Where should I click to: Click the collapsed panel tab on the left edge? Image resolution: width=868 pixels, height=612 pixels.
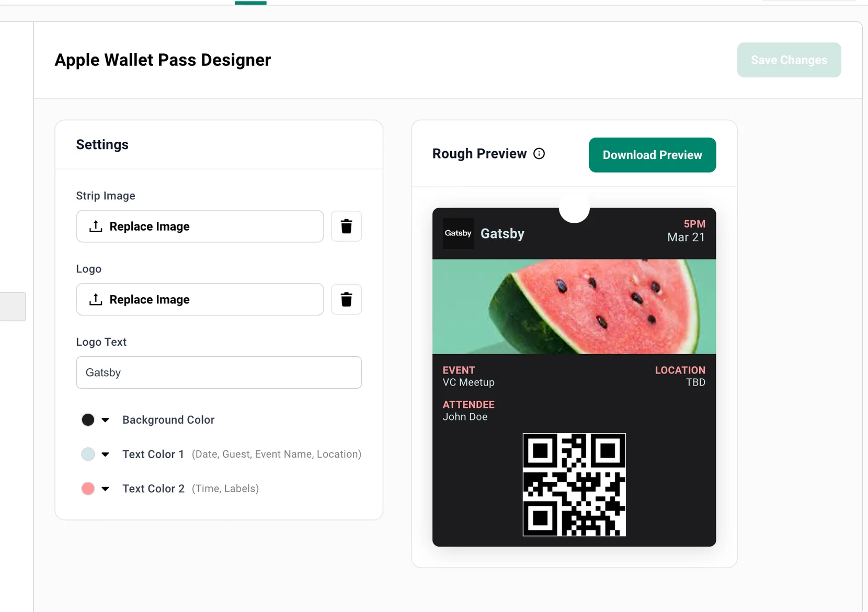13,307
